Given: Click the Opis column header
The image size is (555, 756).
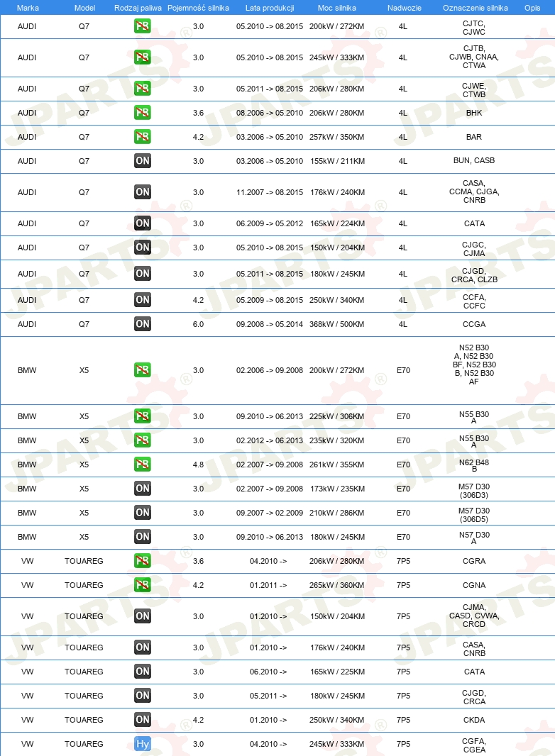Looking at the screenshot, I should click(x=532, y=8).
